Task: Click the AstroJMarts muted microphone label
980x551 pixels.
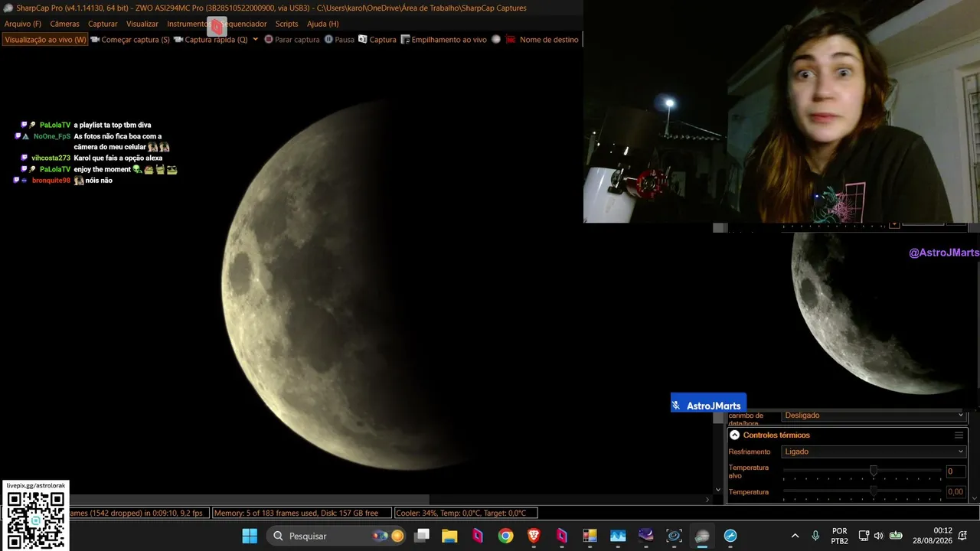Action: pyautogui.click(x=708, y=403)
